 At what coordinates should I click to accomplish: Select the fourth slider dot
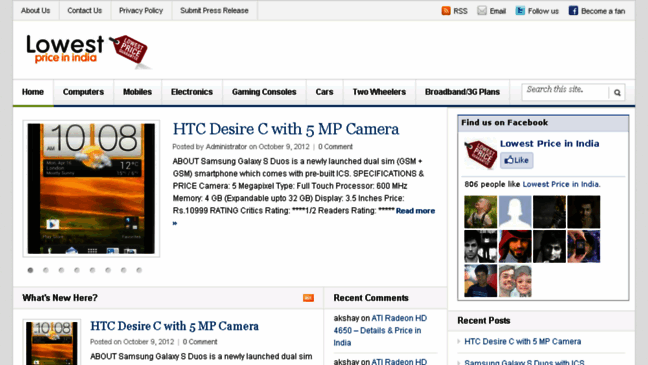[x=77, y=270]
